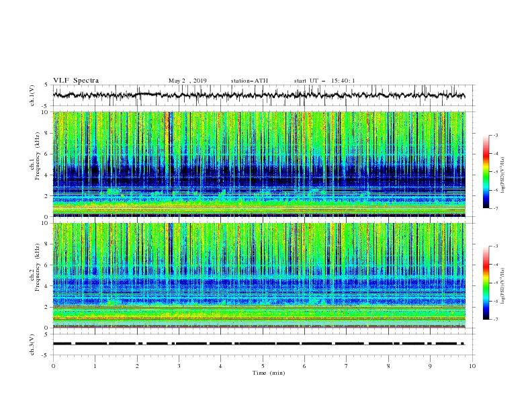
Task: Select the "ch.1(V)" waveform axis label
Action: 32,95
